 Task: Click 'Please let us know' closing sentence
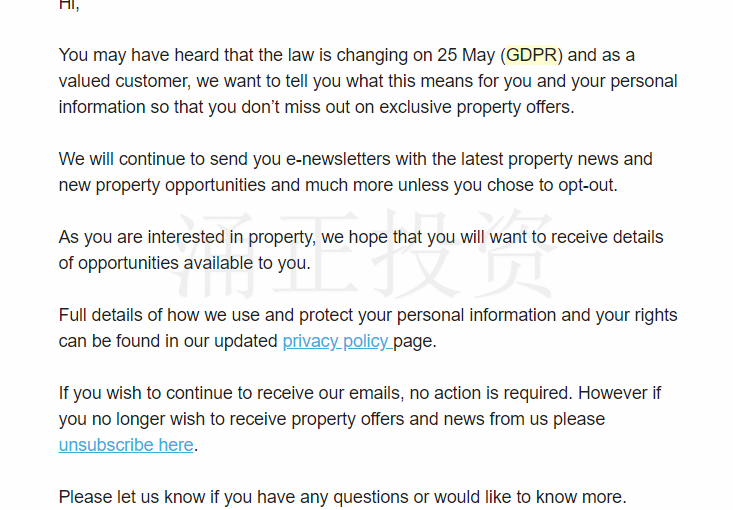pos(132,497)
